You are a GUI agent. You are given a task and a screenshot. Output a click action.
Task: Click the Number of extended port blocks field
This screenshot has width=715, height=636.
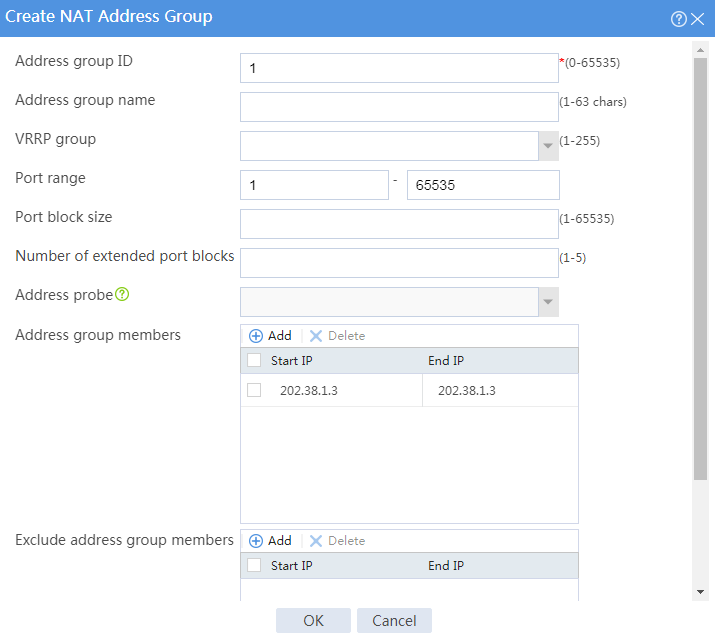click(x=399, y=263)
